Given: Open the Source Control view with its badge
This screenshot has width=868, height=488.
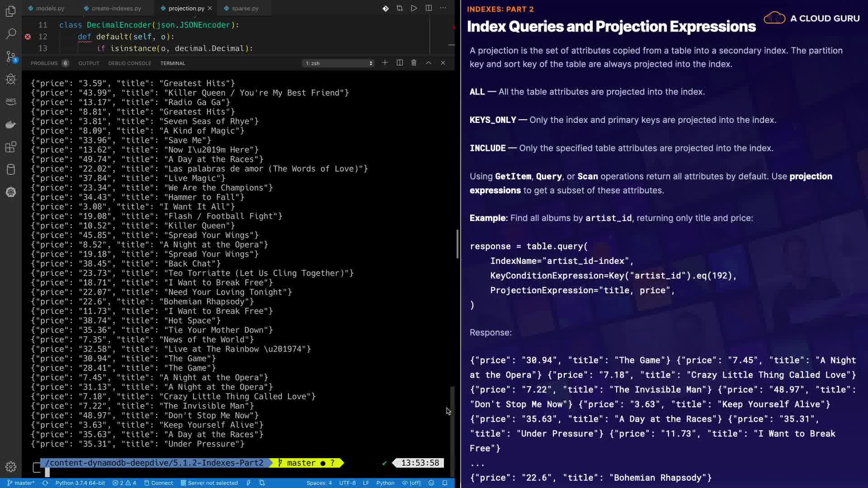Looking at the screenshot, I should point(11,56).
